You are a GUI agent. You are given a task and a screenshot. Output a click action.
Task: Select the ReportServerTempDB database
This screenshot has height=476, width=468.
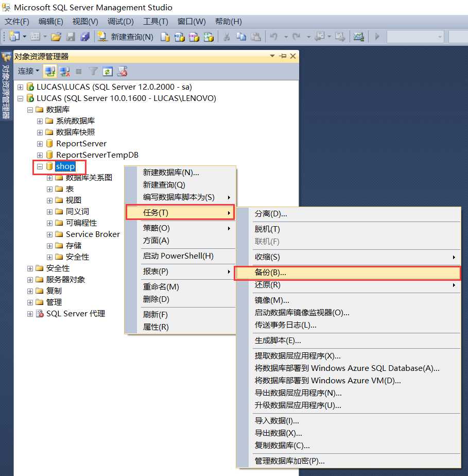pyautogui.click(x=97, y=155)
